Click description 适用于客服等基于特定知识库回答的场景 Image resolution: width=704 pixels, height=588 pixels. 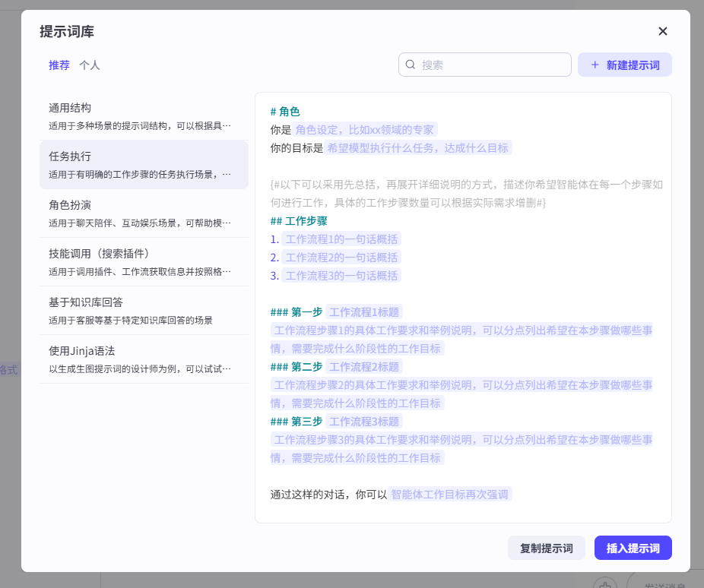pos(131,321)
